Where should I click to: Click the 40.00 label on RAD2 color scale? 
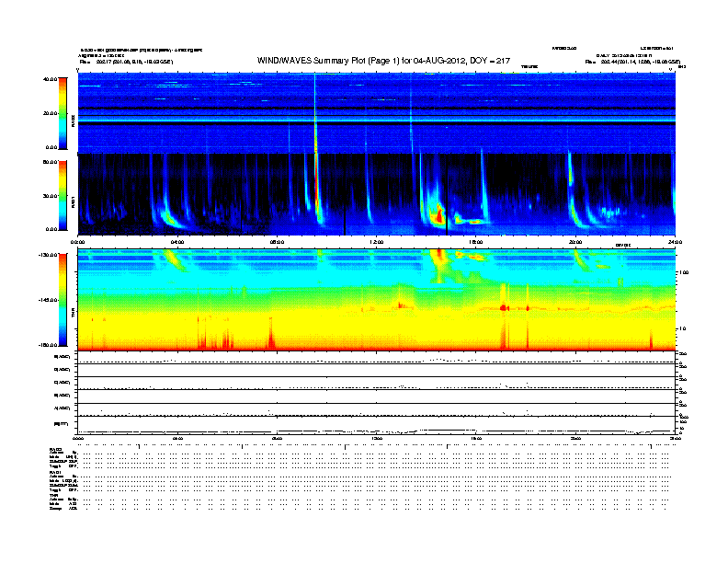(50, 79)
